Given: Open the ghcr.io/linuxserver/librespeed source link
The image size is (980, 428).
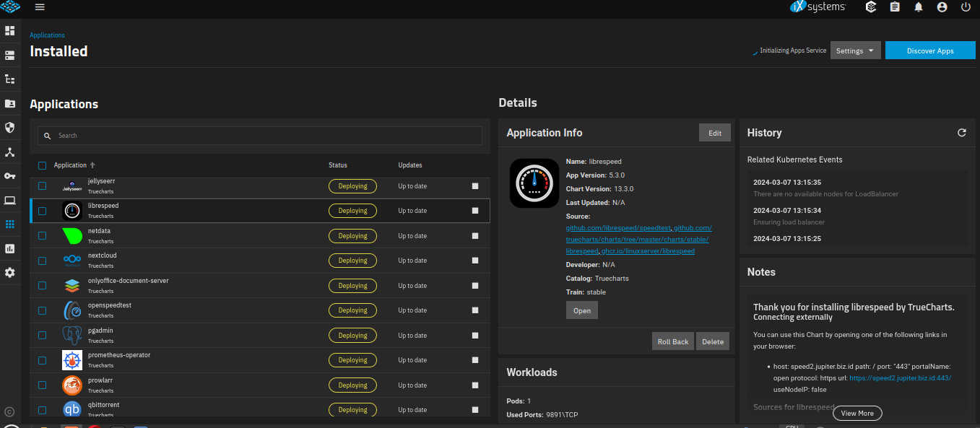Looking at the screenshot, I should tap(648, 251).
